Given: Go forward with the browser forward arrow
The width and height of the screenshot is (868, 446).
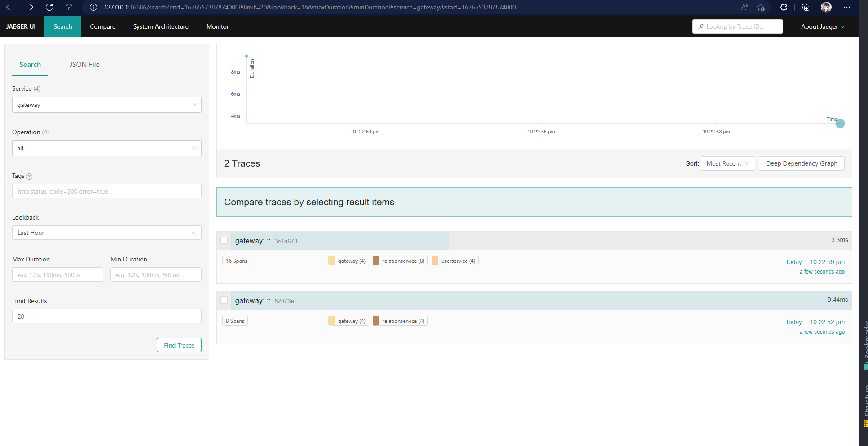Looking at the screenshot, I should tap(30, 7).
